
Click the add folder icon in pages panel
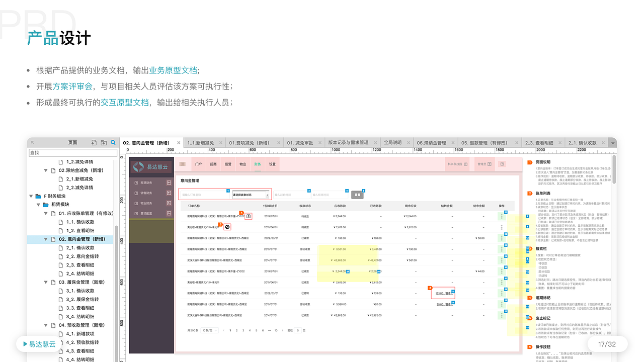104,143
